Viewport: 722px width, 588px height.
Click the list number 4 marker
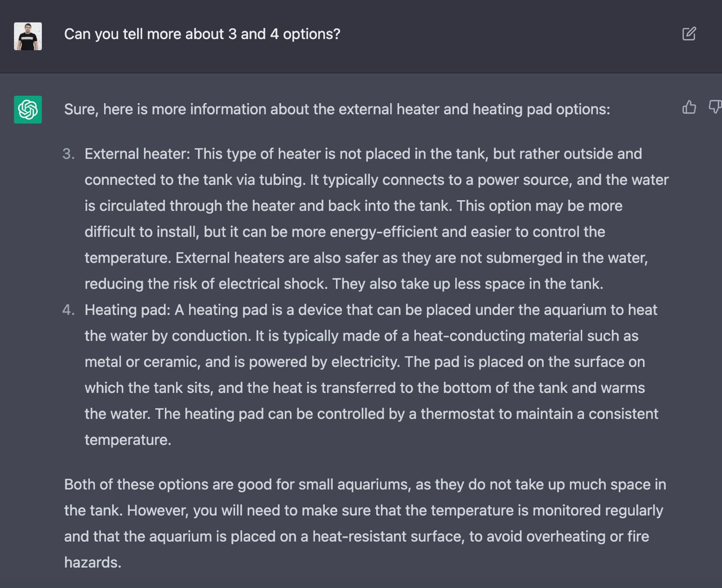pos(68,310)
